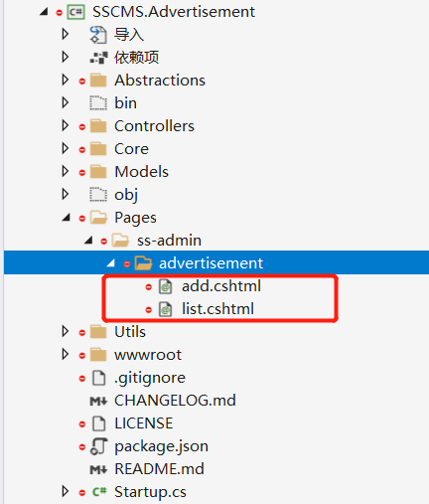Image resolution: width=429 pixels, height=504 pixels.
Task: Click the markdown icon of CHANGELOG.md
Action: pos(98,401)
